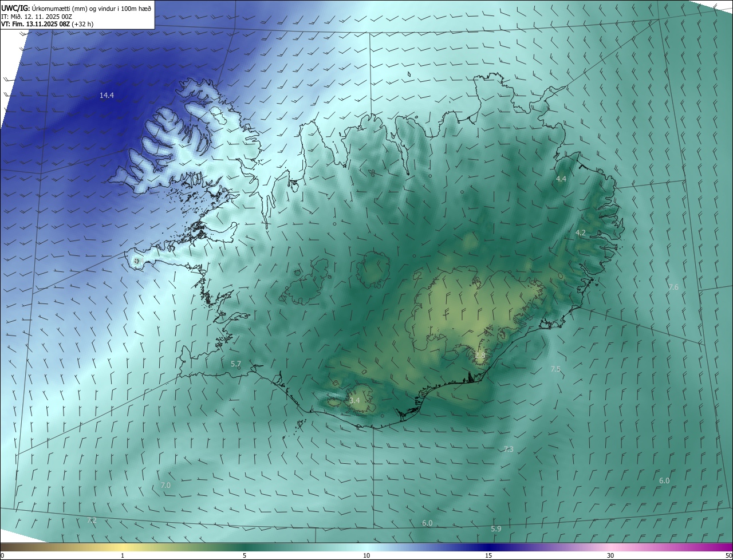Viewport: 733px width, 560px height.
Task: Click the 4.4 value over northeast Iceland
Action: pos(561,179)
